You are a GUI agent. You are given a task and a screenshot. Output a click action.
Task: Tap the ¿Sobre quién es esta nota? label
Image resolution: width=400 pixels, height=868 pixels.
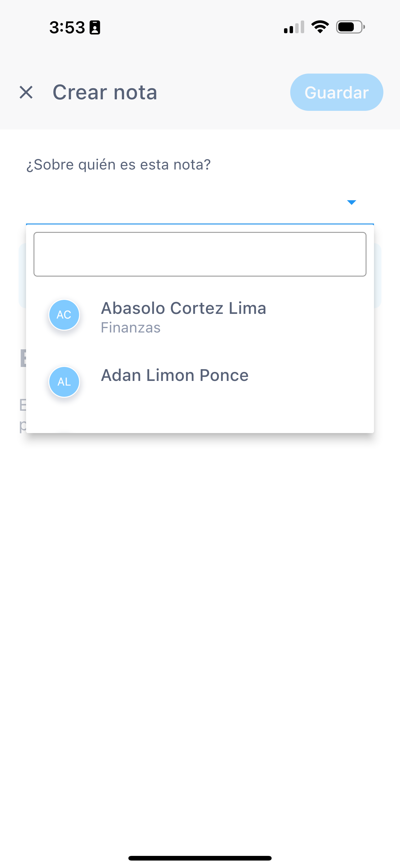click(118, 165)
